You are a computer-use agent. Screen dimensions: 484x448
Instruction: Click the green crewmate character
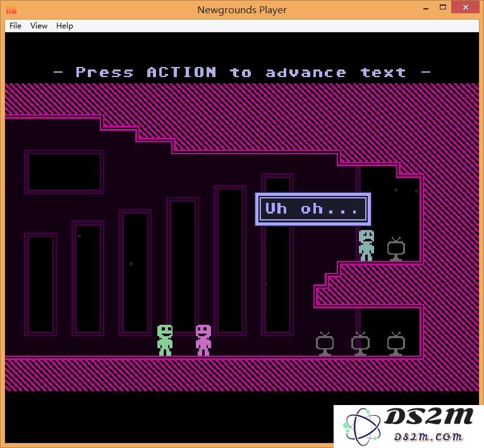pos(165,340)
